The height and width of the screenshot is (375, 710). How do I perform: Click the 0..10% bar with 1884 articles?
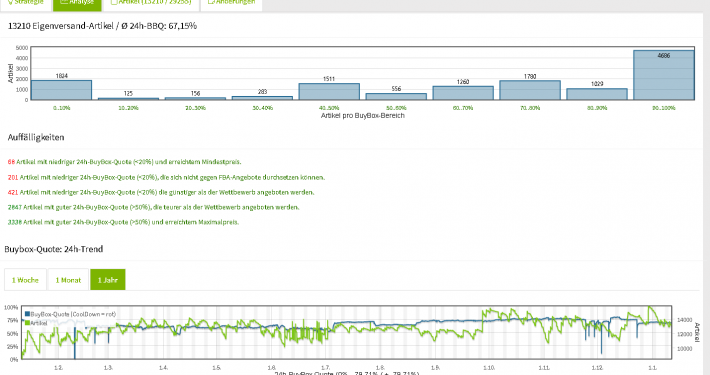(x=62, y=90)
